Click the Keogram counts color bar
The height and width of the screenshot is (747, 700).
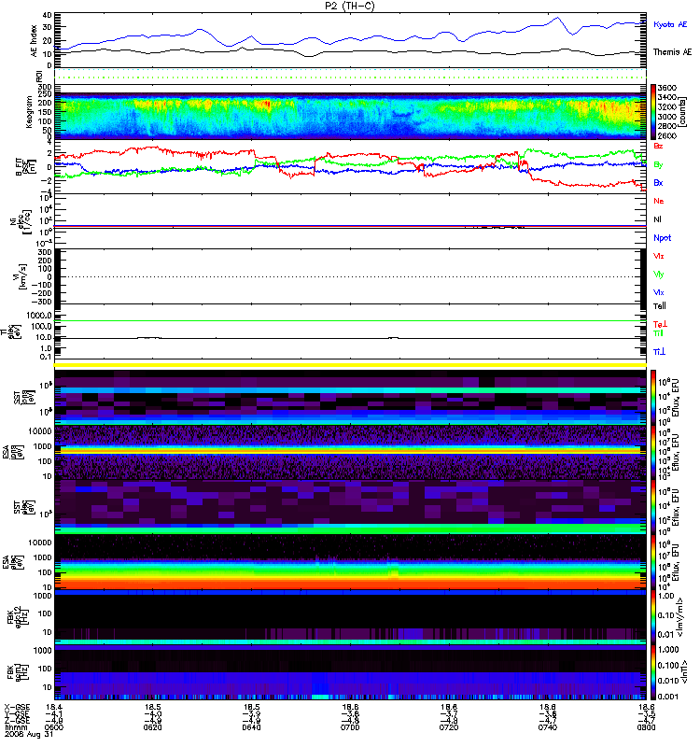point(653,112)
